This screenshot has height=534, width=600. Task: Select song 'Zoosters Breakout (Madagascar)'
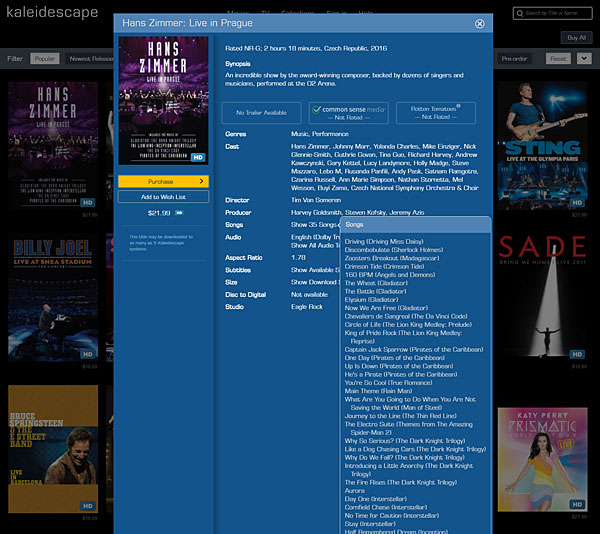(392, 258)
